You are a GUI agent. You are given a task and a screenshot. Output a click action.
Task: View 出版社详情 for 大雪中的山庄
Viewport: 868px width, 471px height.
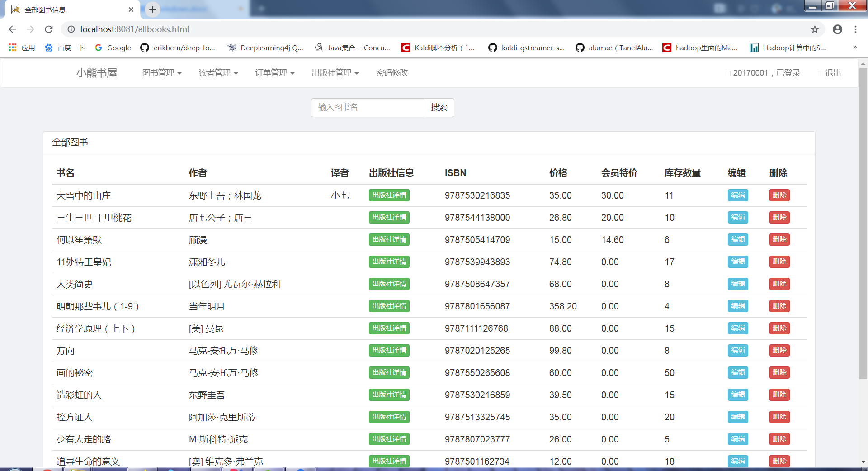[x=389, y=195]
